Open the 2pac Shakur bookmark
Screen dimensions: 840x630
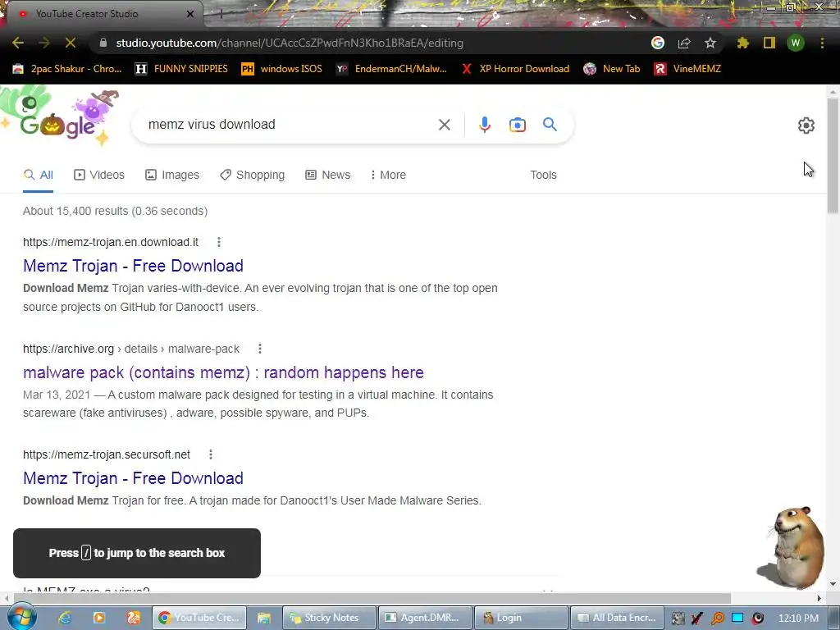tap(67, 69)
